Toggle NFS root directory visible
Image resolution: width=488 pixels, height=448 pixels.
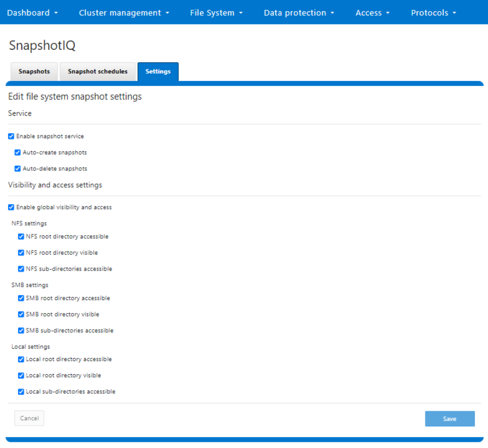[21, 253]
